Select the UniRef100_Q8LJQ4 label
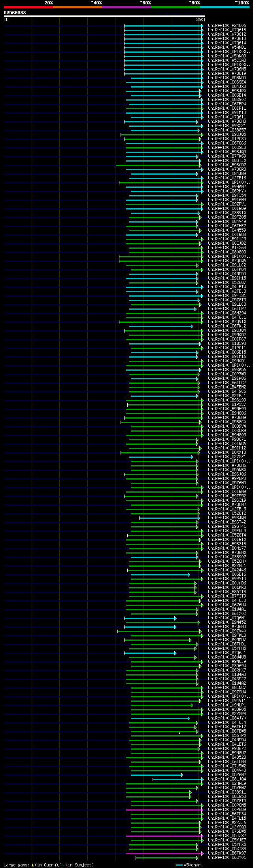The width and height of the screenshot is (253, 868). [x=227, y=779]
